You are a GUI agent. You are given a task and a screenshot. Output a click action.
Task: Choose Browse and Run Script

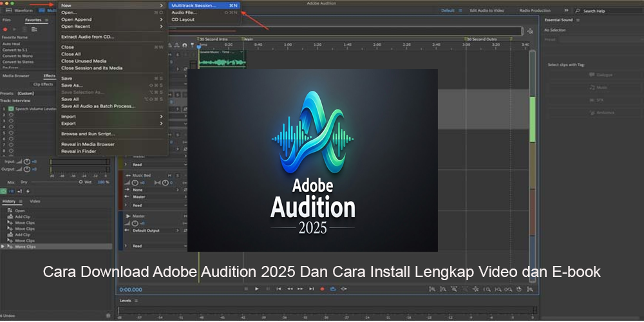pos(112,134)
